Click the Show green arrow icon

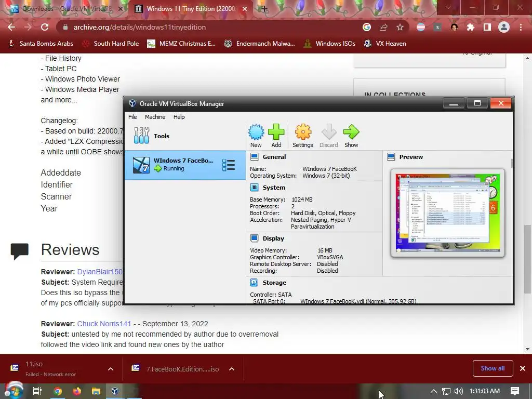tap(351, 136)
